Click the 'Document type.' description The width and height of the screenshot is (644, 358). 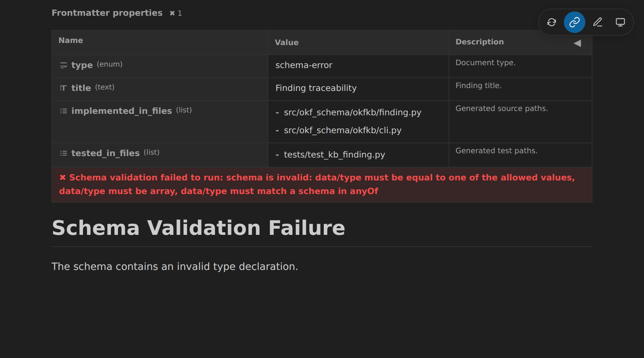click(486, 63)
